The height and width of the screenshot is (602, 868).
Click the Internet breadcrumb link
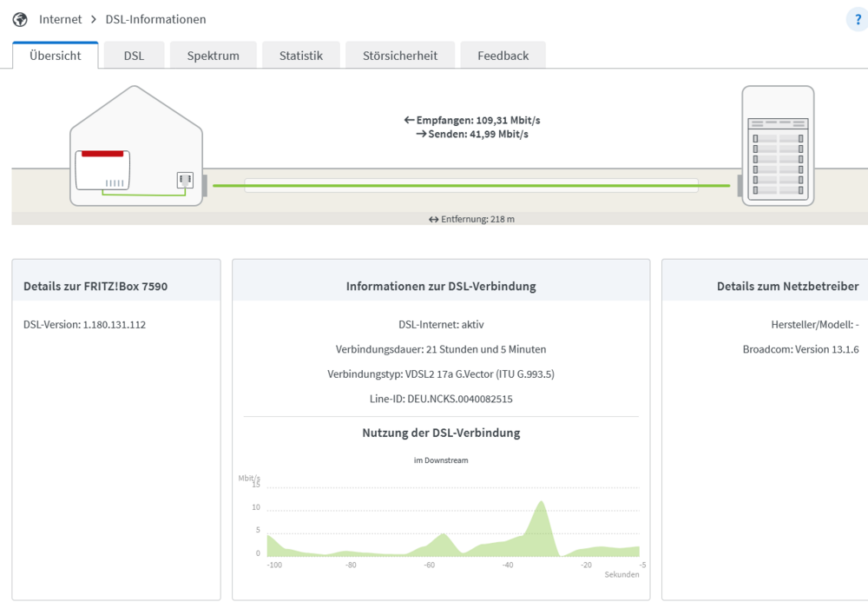coord(60,19)
